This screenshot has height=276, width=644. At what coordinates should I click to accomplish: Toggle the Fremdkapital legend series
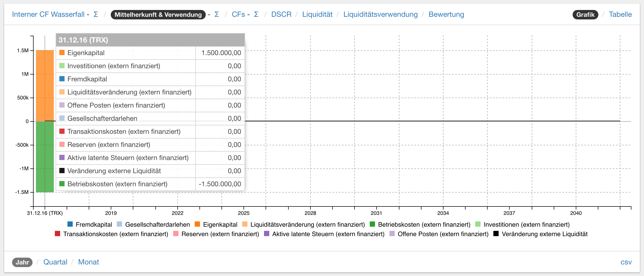point(93,225)
